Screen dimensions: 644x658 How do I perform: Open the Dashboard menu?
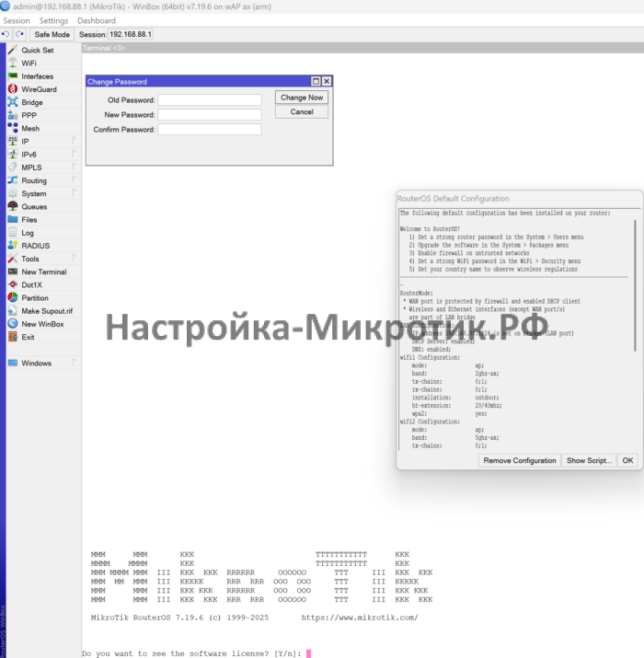(x=97, y=20)
